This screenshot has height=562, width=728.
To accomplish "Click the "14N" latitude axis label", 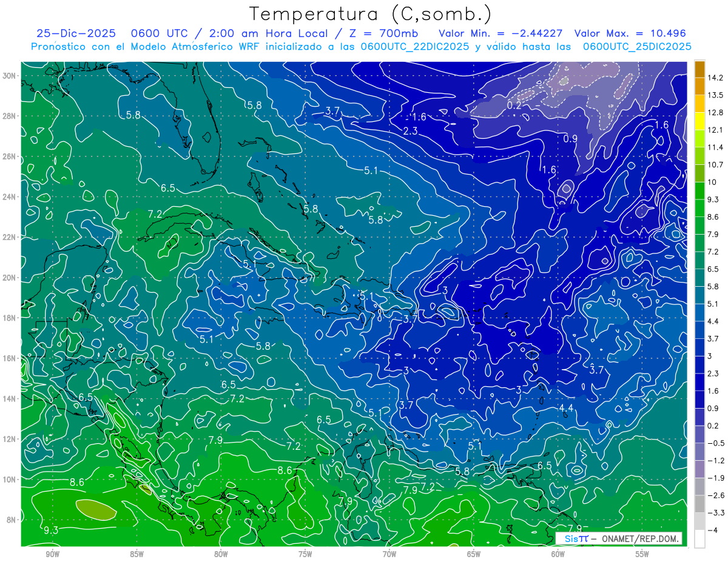I will coord(10,399).
